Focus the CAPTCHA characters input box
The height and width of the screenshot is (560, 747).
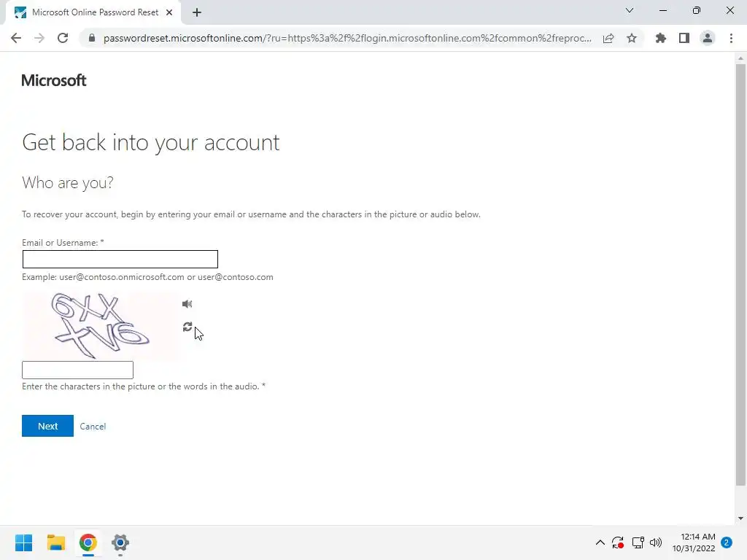77,370
